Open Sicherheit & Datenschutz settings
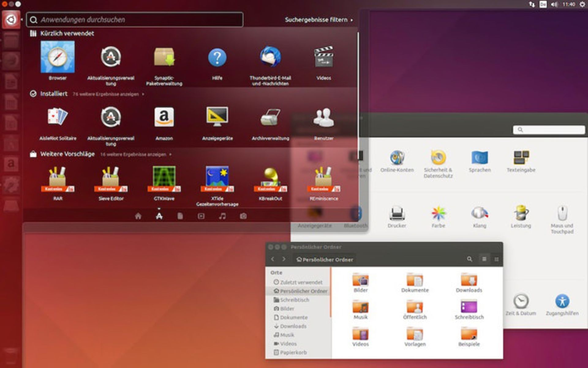 coord(438,164)
